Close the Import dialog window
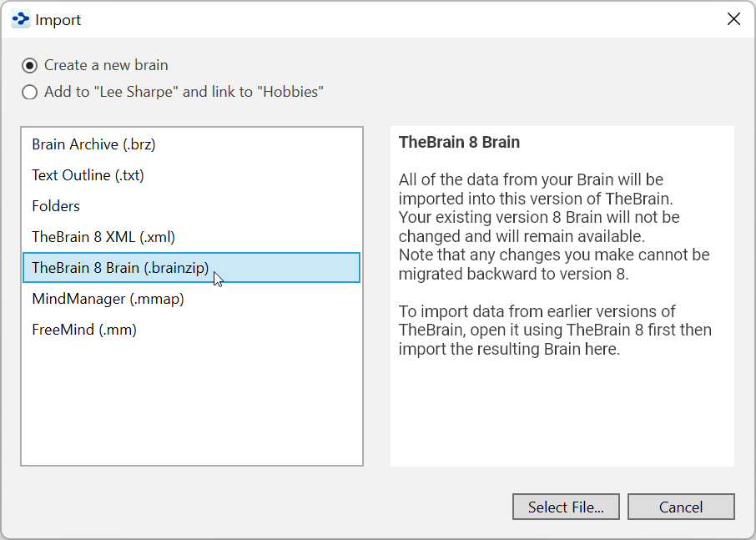This screenshot has width=756, height=540. [733, 19]
